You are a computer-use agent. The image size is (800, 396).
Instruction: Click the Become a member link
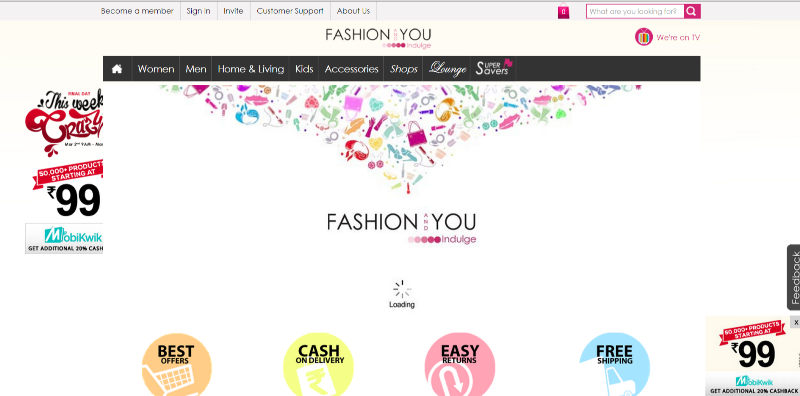[x=137, y=11]
